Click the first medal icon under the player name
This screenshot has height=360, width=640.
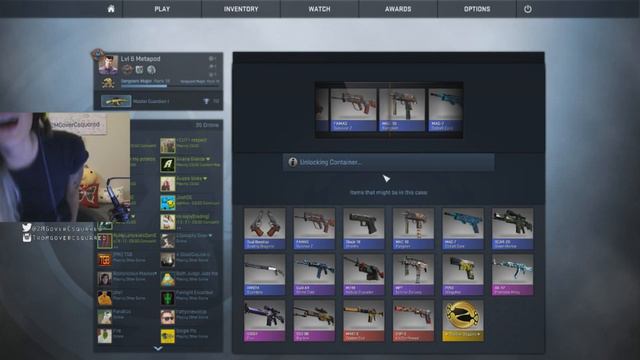pyautogui.click(x=127, y=70)
